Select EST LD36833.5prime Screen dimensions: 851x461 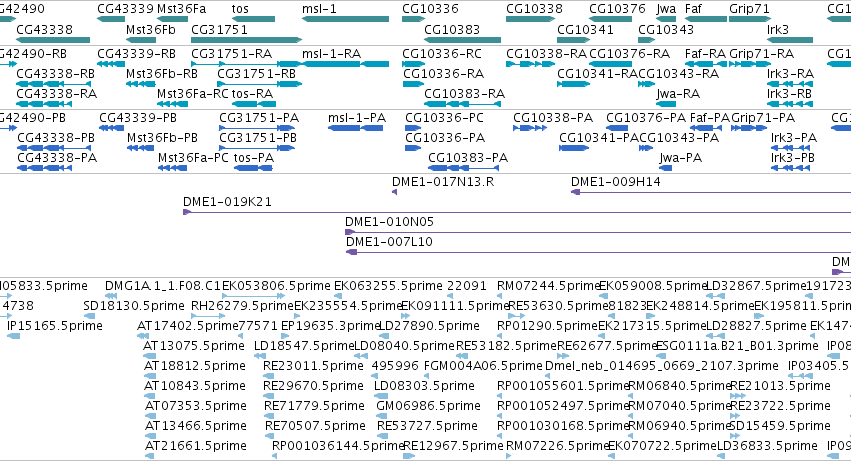coord(723,456)
